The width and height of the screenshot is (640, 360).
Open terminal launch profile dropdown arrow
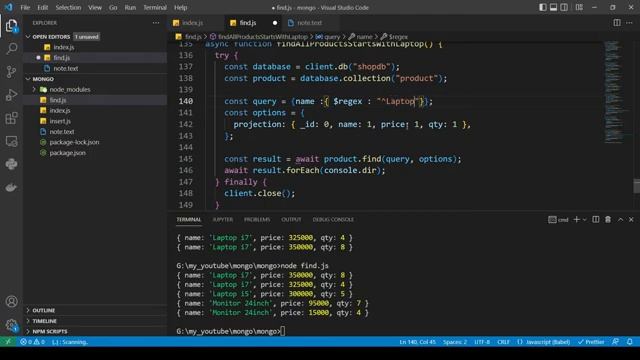click(x=584, y=220)
